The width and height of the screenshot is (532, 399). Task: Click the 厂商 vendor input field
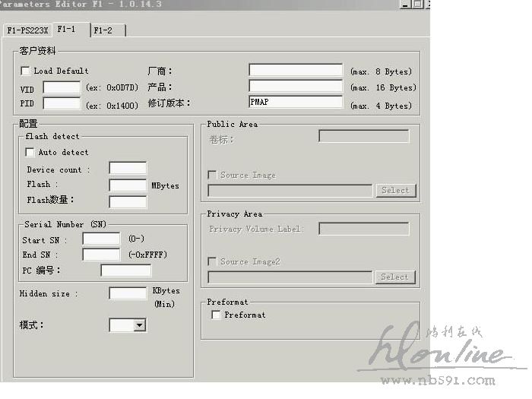(295, 71)
